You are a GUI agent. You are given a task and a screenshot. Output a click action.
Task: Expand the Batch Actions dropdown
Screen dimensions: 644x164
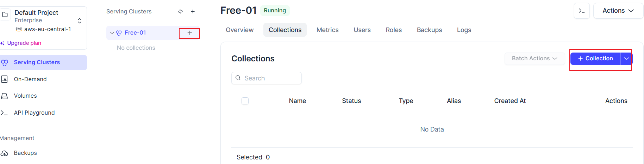pos(534,59)
